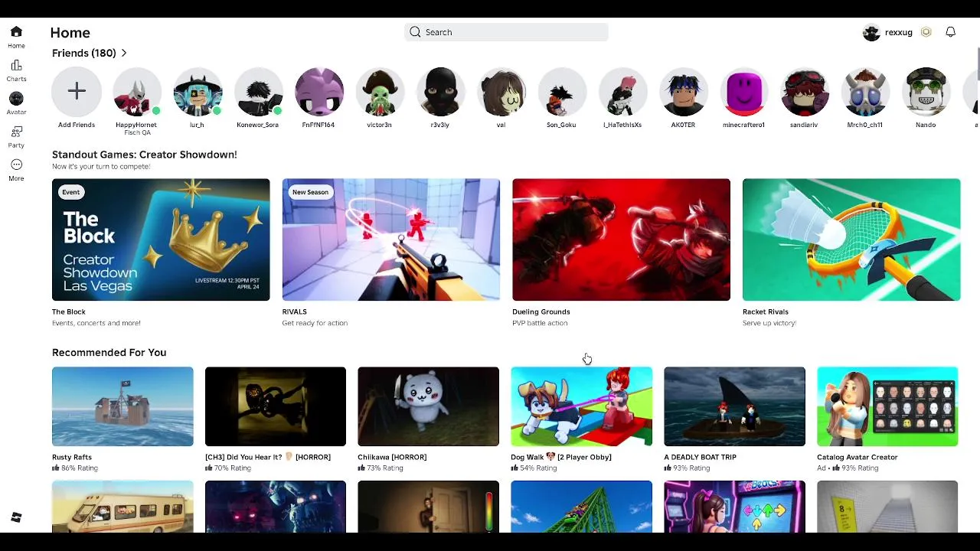The height and width of the screenshot is (551, 980).
Task: Click the Roblox Studio icon at bottom left
Action: coord(16,518)
